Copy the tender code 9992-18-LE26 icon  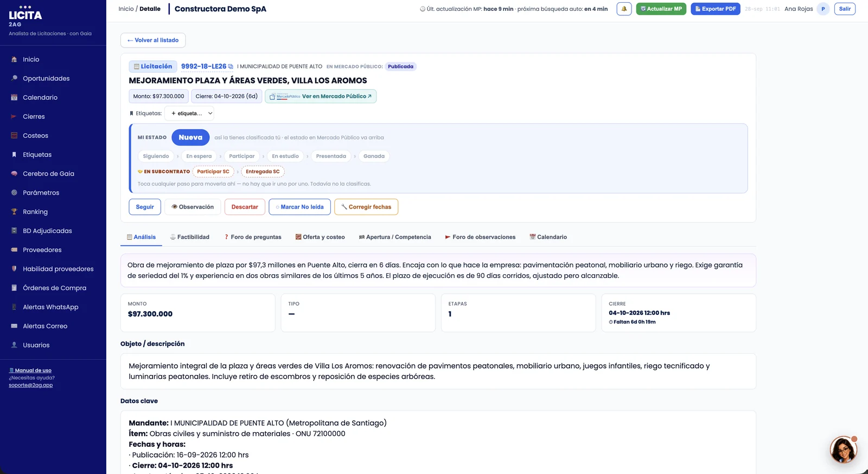231,67
